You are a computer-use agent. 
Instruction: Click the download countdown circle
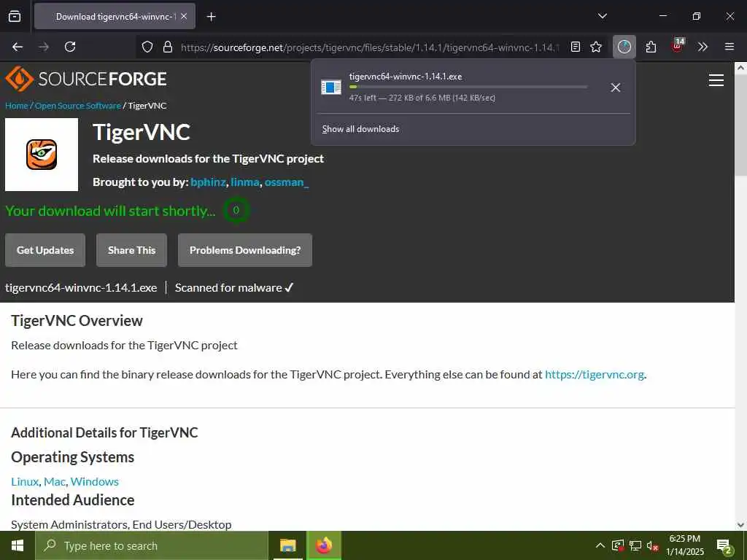coord(236,210)
